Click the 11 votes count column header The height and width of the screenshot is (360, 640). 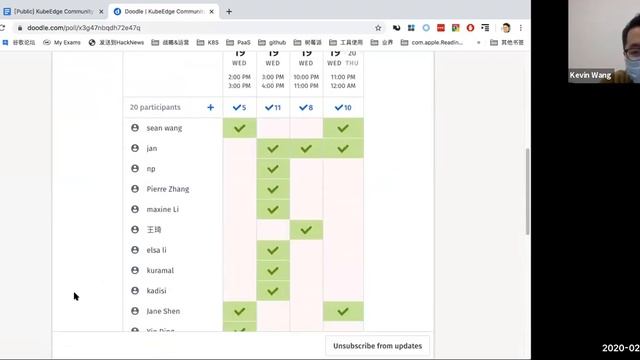273,108
